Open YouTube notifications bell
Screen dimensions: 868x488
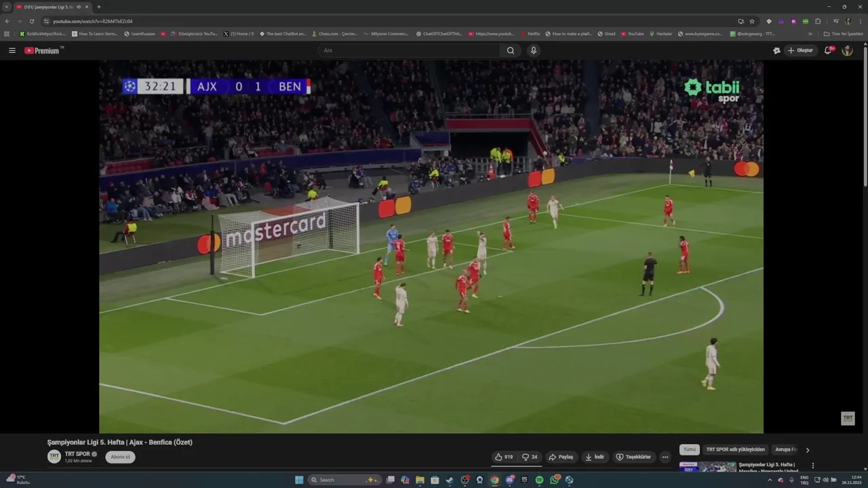coord(829,50)
